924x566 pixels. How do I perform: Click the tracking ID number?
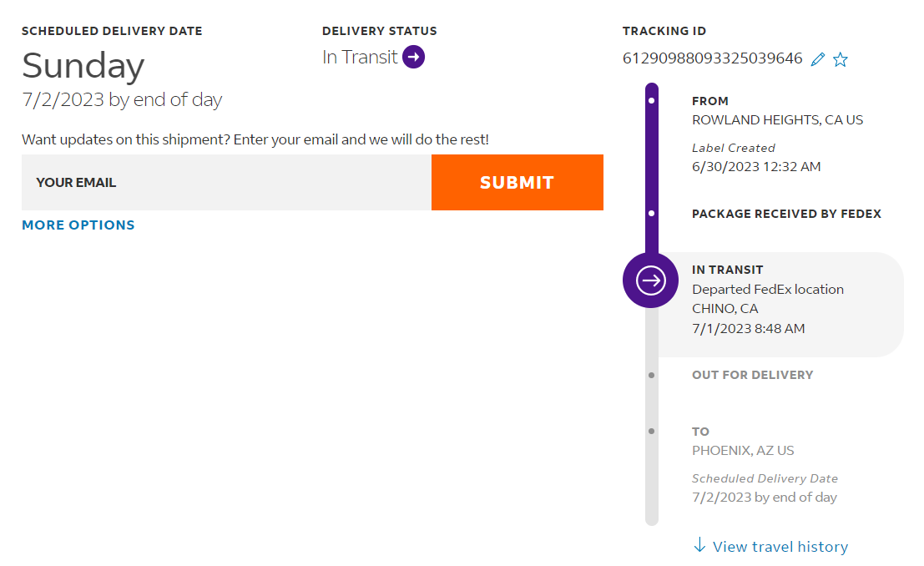click(x=712, y=59)
